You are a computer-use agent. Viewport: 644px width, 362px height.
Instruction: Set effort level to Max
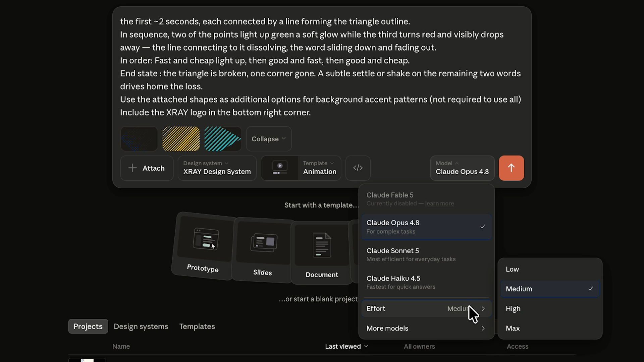pyautogui.click(x=550, y=328)
